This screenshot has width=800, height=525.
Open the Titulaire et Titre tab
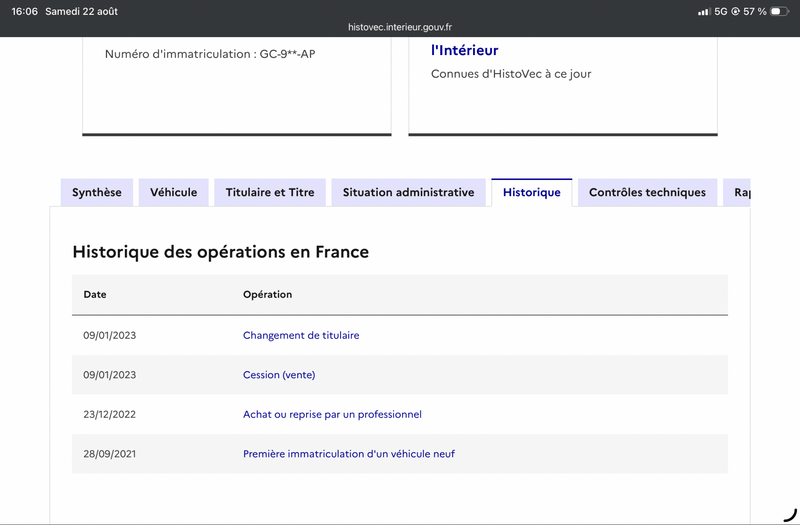270,192
